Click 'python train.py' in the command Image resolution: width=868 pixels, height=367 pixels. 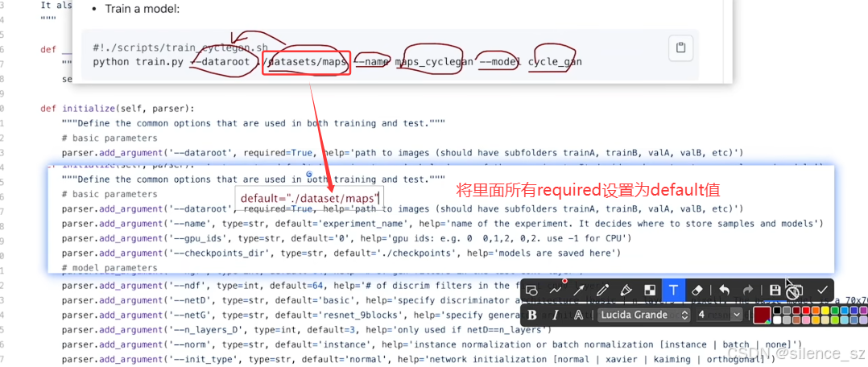(x=138, y=61)
